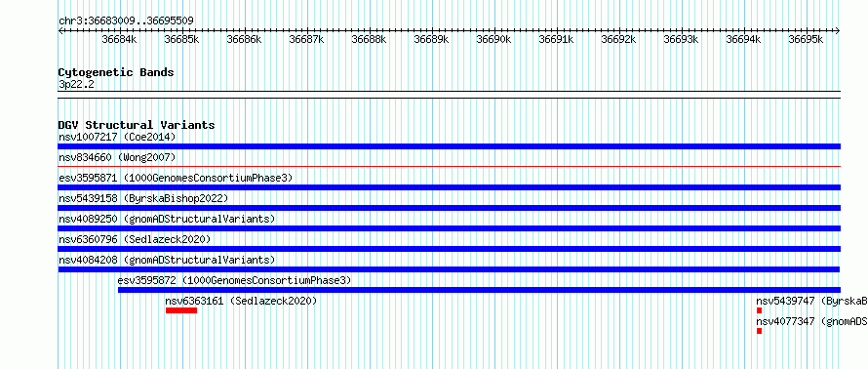The height and width of the screenshot is (369, 868).
Task: Select the blue bar under nsv1007217
Action: 450,146
